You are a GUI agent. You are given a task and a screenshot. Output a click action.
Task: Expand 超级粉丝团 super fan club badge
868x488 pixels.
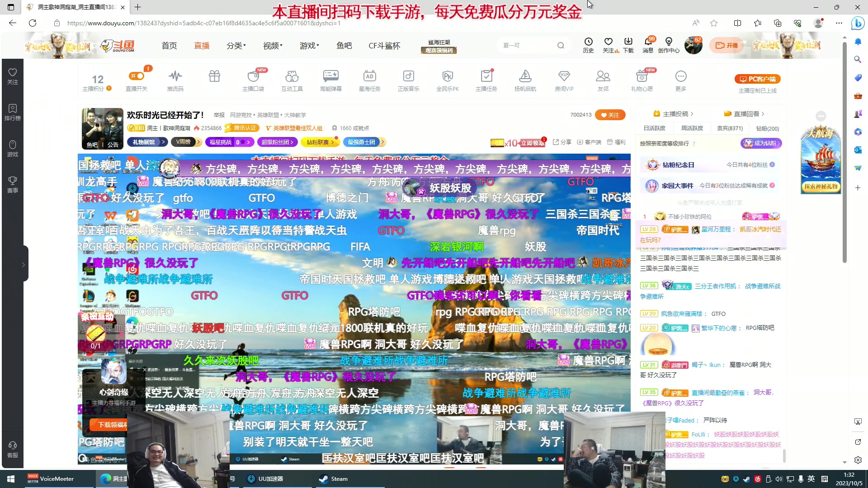click(278, 142)
